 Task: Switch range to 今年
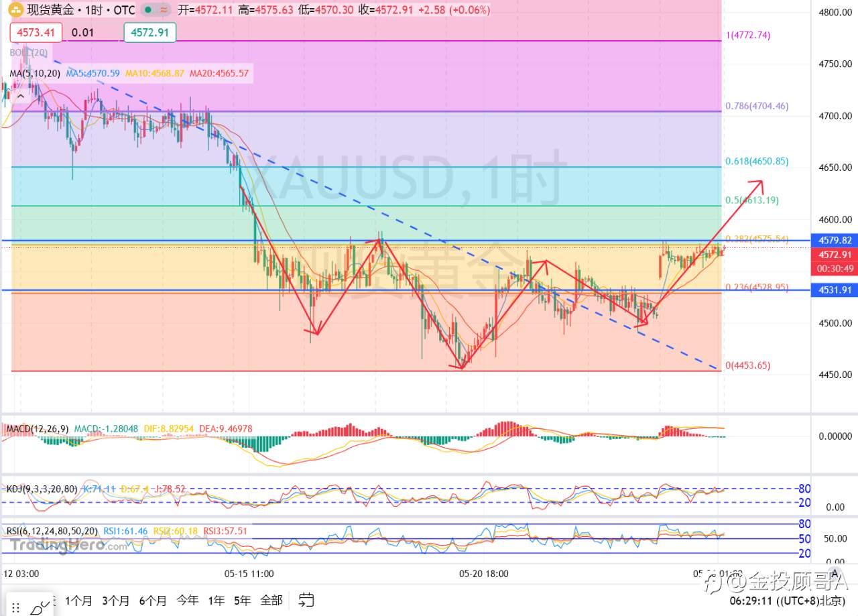pos(188,600)
